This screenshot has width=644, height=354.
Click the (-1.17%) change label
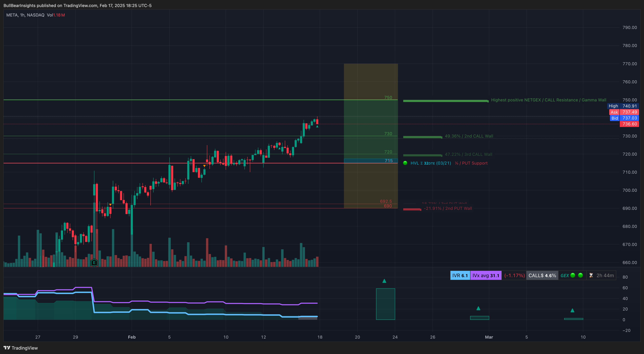click(x=514, y=275)
